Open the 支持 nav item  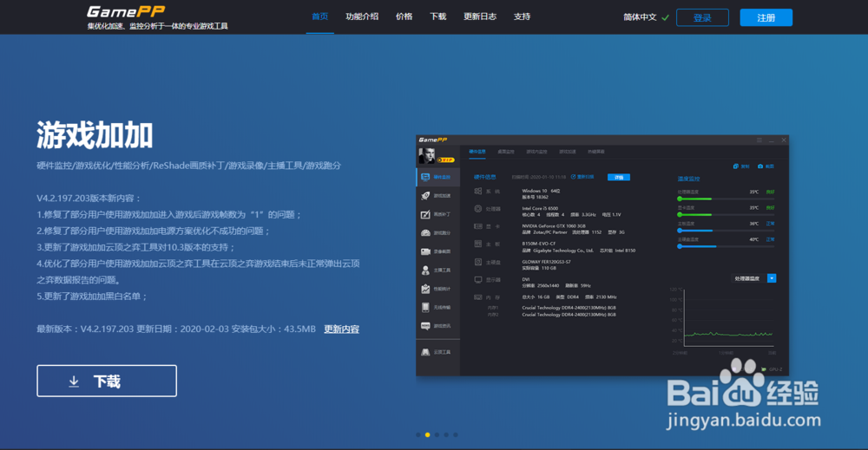coord(522,16)
